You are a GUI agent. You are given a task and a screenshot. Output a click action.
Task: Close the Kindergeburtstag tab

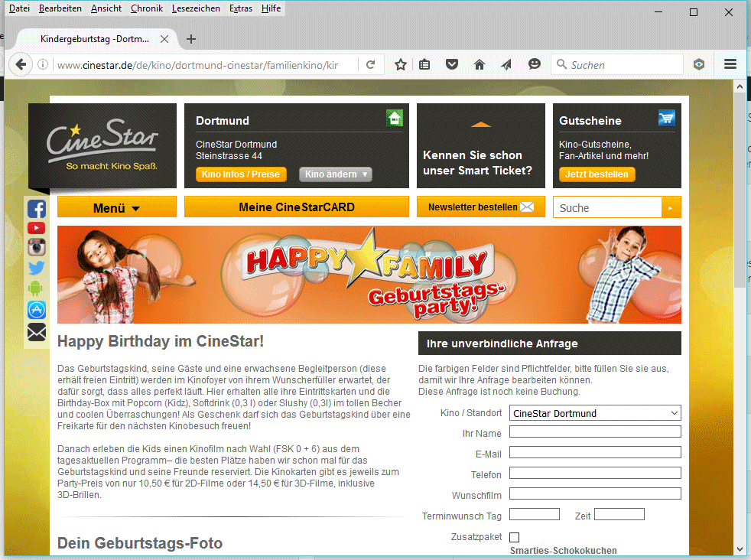(x=164, y=39)
